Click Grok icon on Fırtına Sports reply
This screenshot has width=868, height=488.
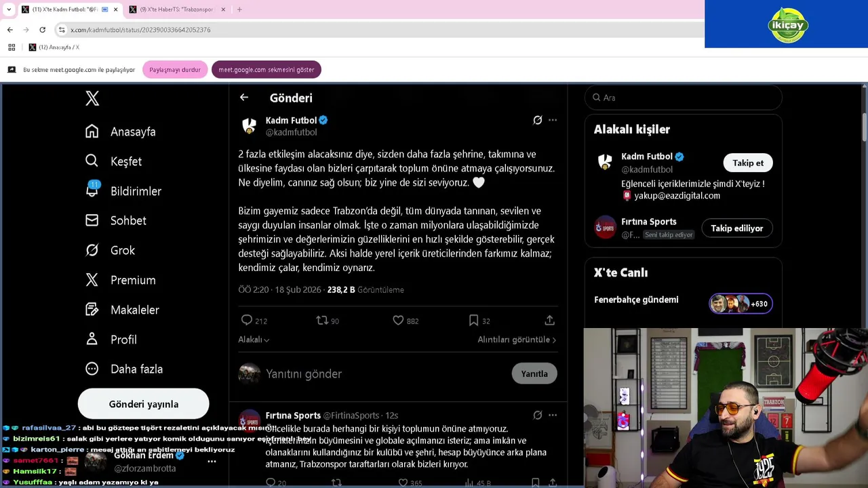pos(537,415)
